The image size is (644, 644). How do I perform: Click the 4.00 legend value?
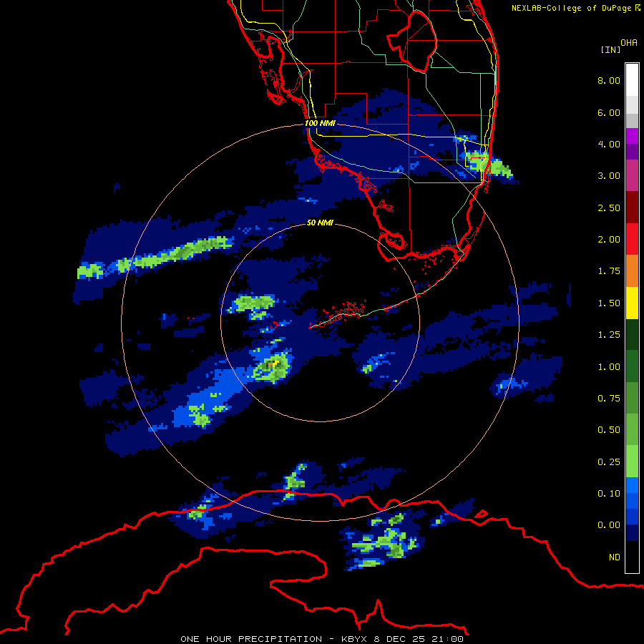coord(609,144)
